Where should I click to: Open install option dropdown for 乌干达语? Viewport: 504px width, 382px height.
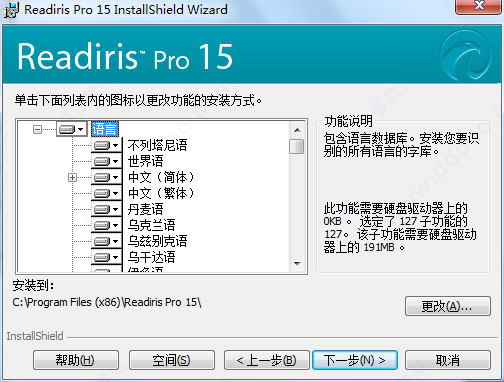[x=107, y=257]
